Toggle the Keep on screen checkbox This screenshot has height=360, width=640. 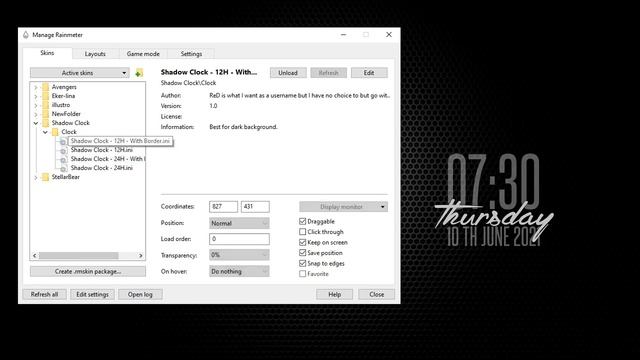pos(302,242)
